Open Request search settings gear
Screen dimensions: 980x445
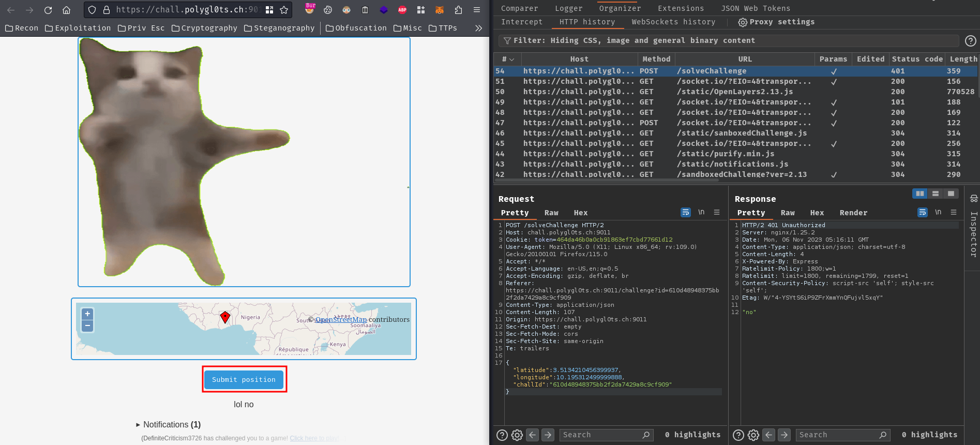click(517, 435)
